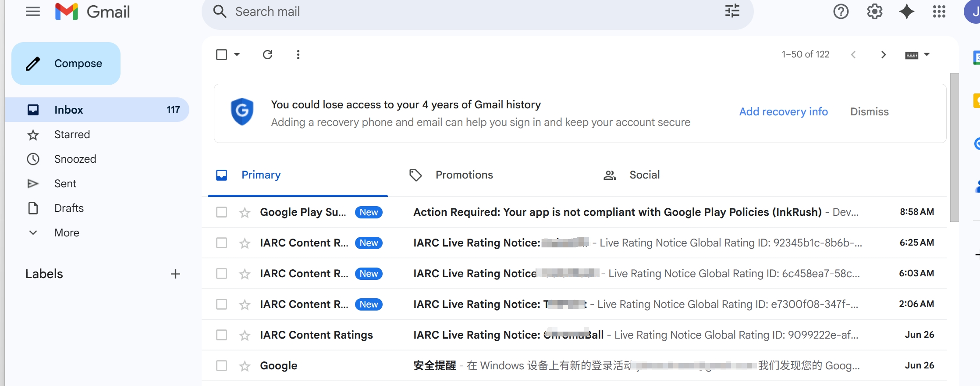
Task: Open the three-dot More options menu
Action: [x=298, y=54]
